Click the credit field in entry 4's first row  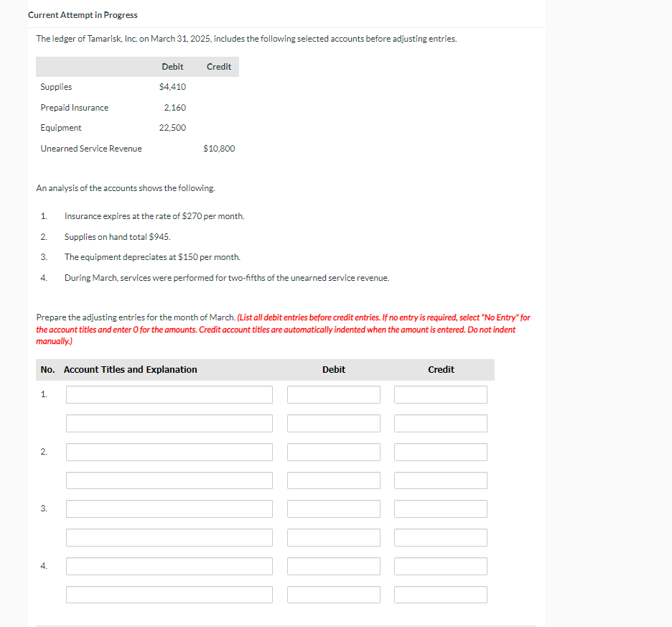[x=440, y=566]
